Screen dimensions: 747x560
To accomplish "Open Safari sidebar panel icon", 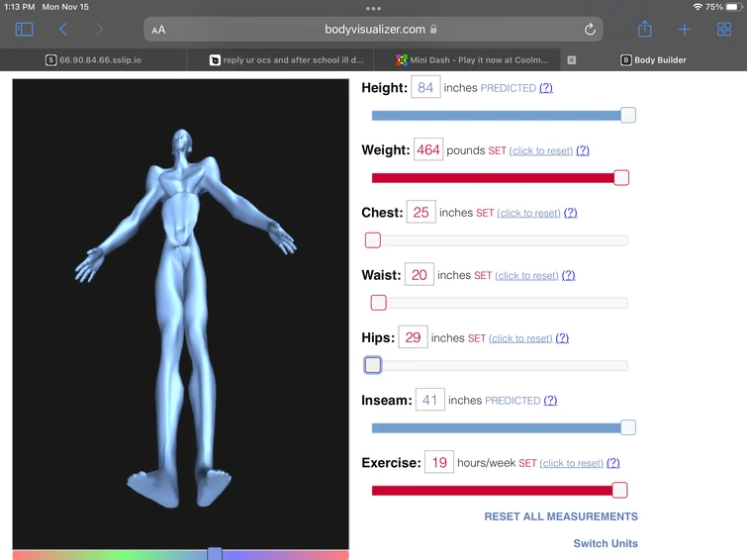I will coord(25,30).
